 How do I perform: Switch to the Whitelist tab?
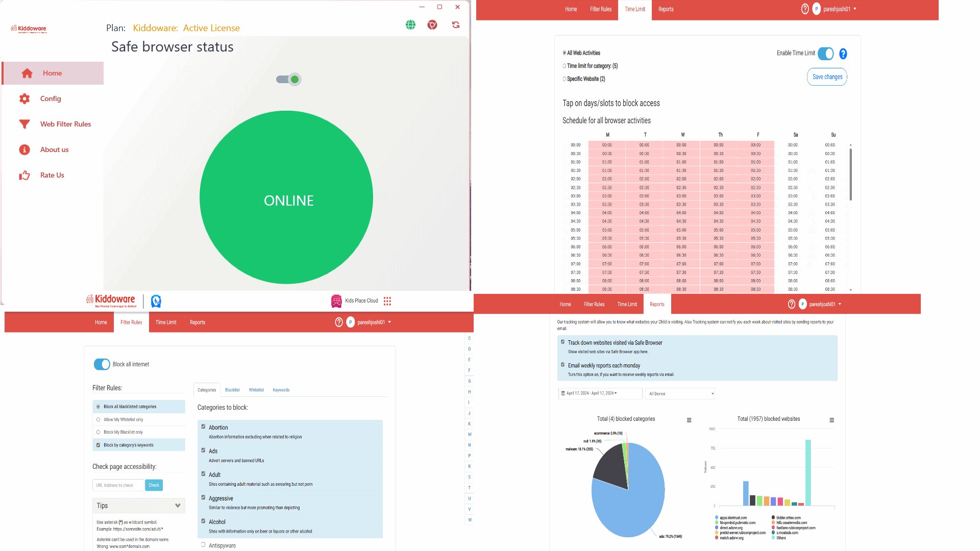point(256,390)
